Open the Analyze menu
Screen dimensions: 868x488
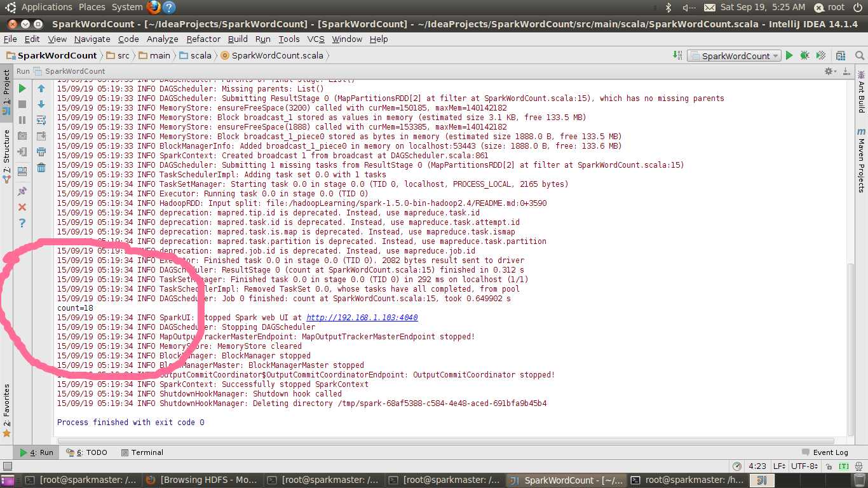pos(163,39)
